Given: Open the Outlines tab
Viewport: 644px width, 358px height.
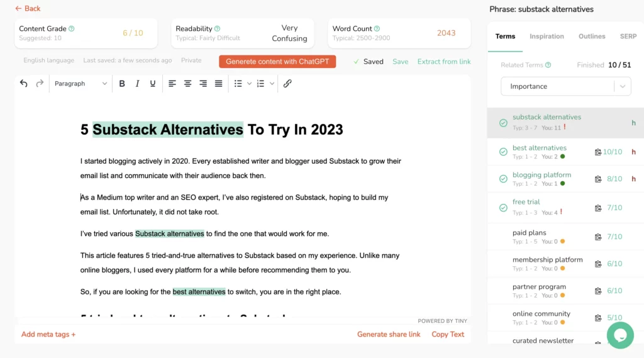Looking at the screenshot, I should click(x=592, y=36).
